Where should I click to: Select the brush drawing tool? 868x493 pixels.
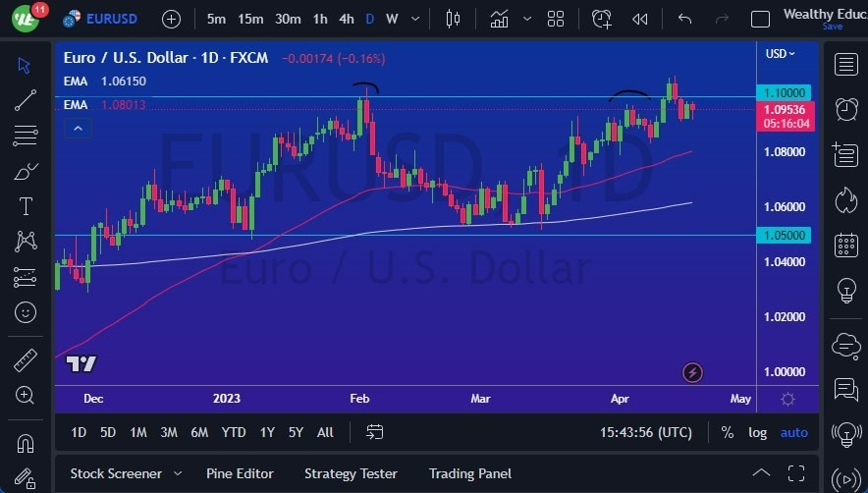[26, 172]
